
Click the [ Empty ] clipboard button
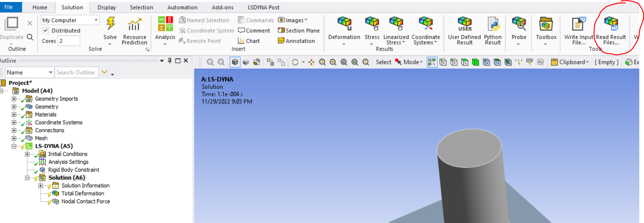(x=607, y=62)
